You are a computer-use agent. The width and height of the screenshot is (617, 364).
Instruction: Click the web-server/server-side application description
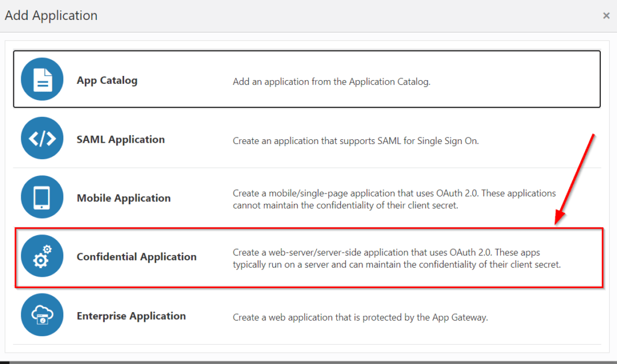coord(396,258)
